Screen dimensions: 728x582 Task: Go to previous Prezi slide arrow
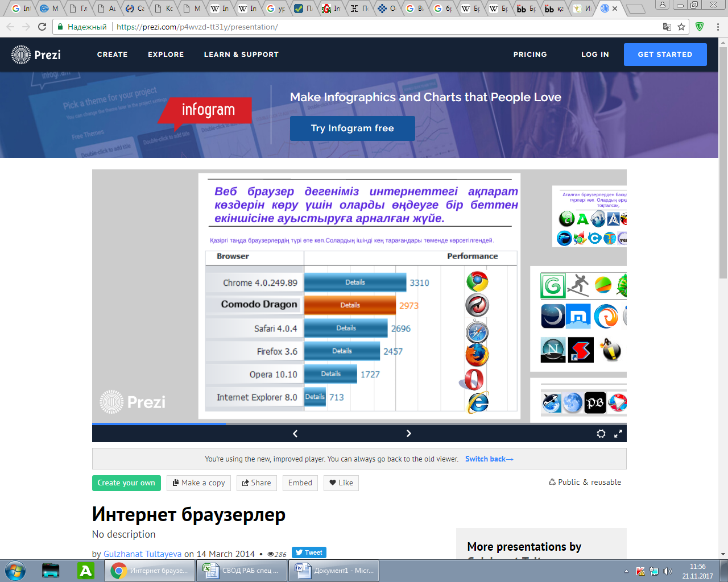point(295,434)
